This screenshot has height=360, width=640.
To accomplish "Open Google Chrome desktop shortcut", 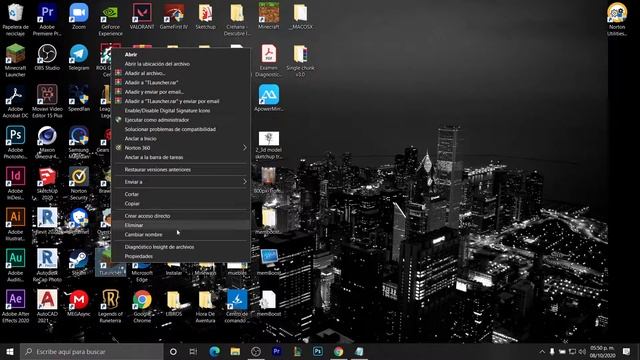I will [x=142, y=306].
